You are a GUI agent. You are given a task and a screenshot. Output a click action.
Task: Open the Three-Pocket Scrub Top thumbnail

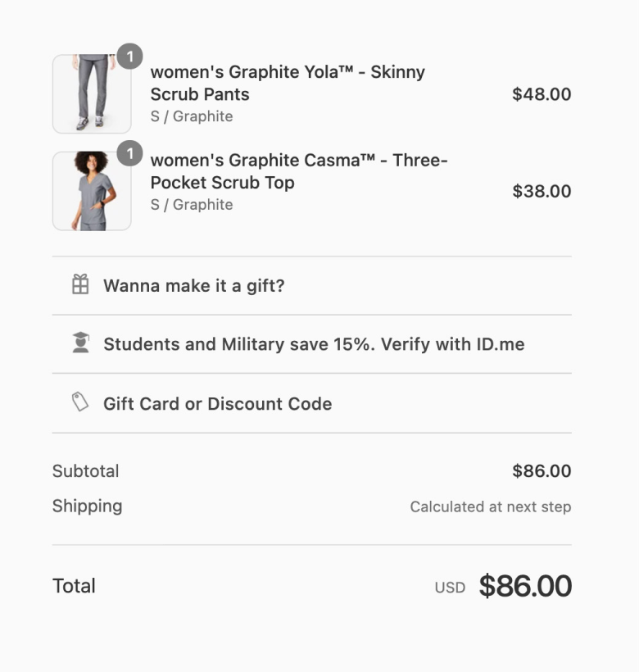click(92, 191)
